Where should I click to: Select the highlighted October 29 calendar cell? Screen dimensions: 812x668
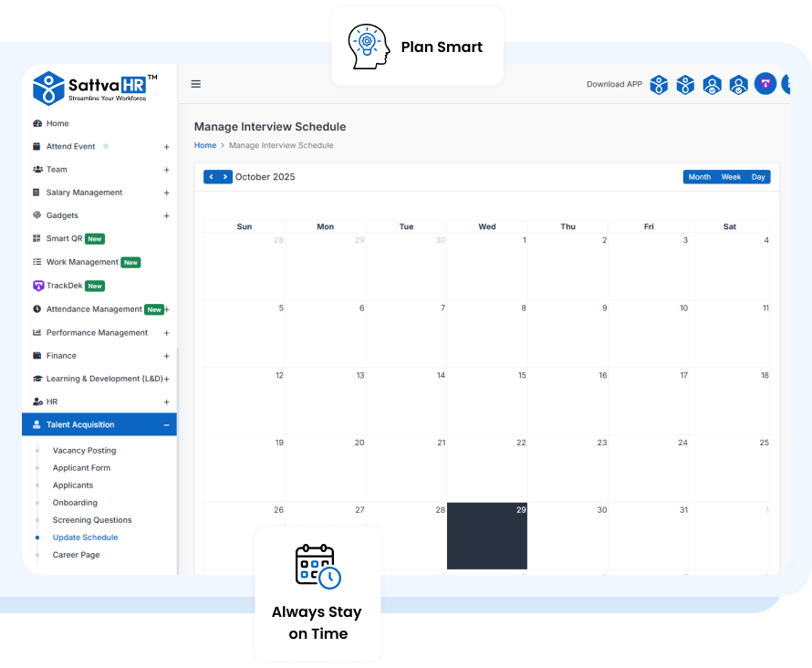pyautogui.click(x=487, y=536)
